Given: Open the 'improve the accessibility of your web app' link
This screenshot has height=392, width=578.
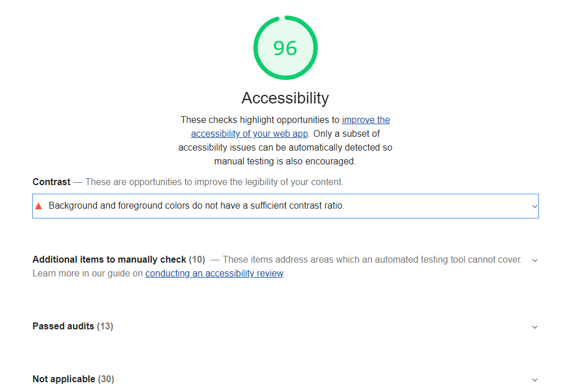Looking at the screenshot, I should [x=365, y=120].
